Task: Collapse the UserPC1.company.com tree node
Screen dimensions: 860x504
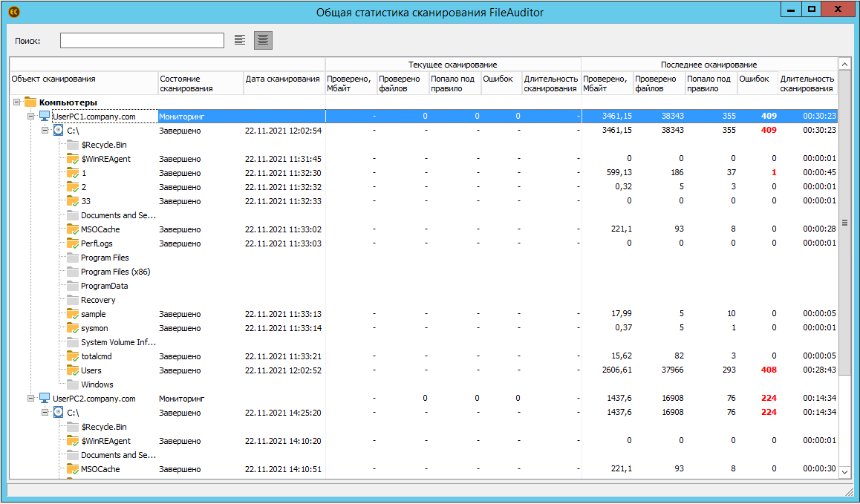Action: (x=31, y=117)
